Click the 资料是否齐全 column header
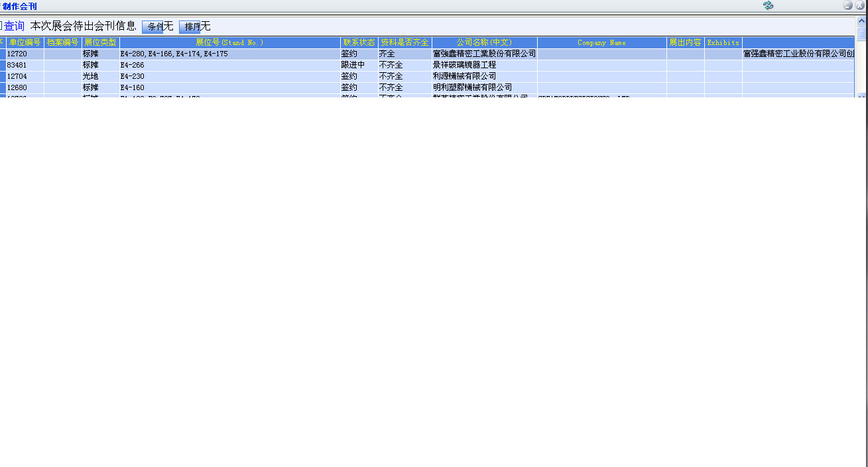 [x=404, y=42]
